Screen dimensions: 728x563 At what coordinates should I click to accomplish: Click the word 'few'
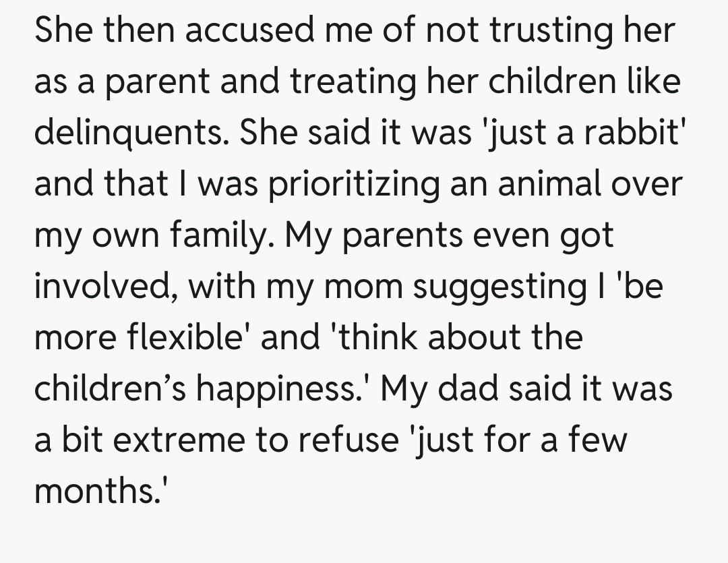coord(600,440)
